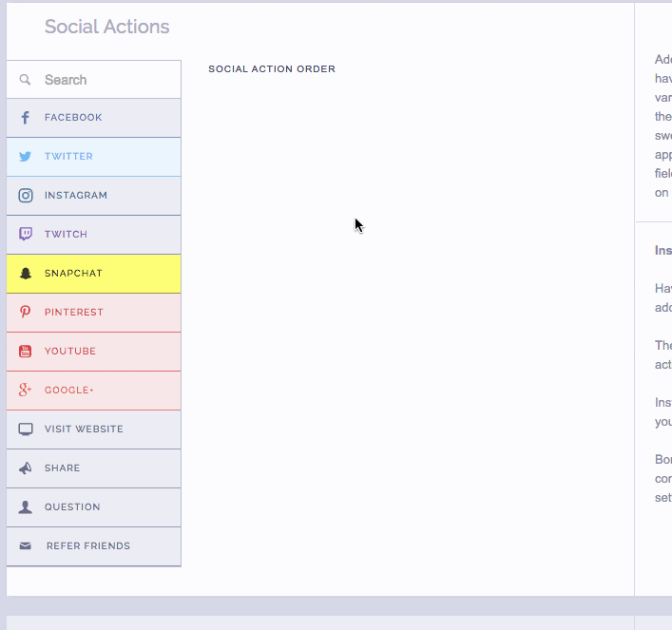Click the Question person icon
Viewport: 672px width, 630px height.
(26, 507)
